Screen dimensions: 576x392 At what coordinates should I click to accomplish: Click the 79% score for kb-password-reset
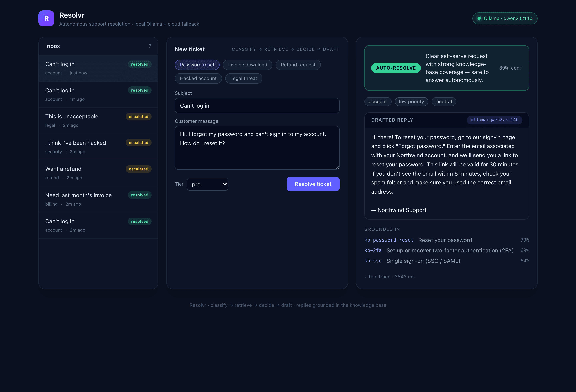[525, 240]
